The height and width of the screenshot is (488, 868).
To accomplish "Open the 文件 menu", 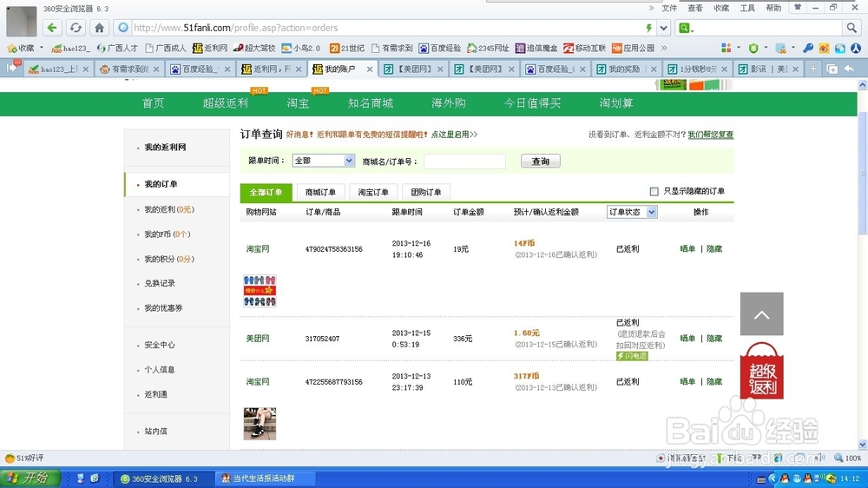I will pos(669,9).
